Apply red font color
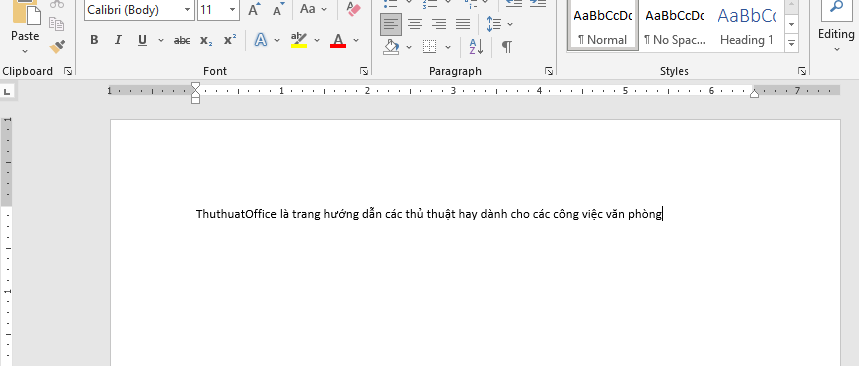 pyautogui.click(x=338, y=40)
